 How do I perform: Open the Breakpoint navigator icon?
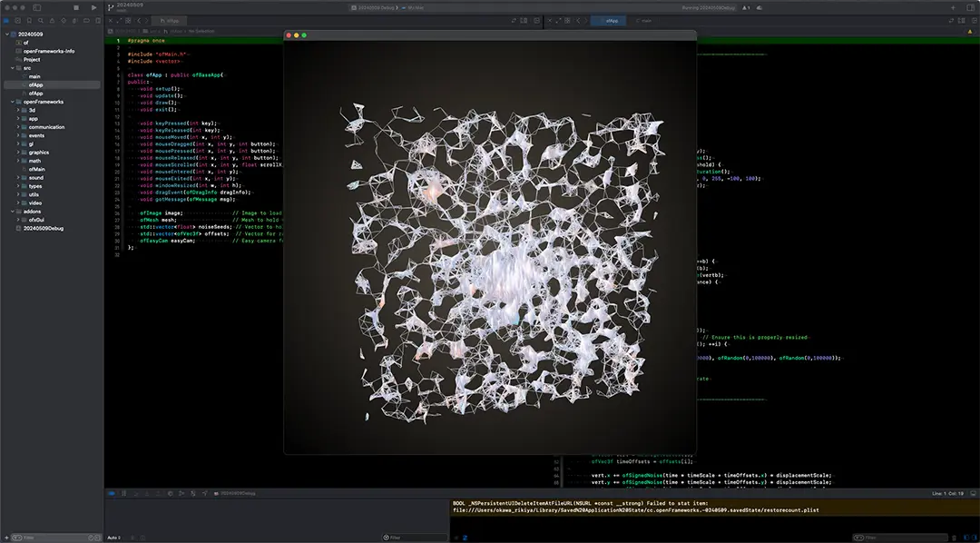[86, 21]
